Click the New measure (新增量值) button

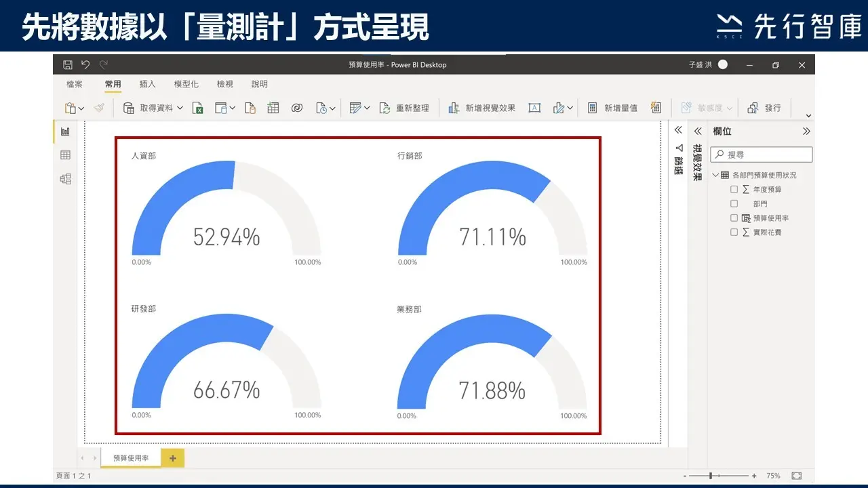pyautogui.click(x=612, y=108)
